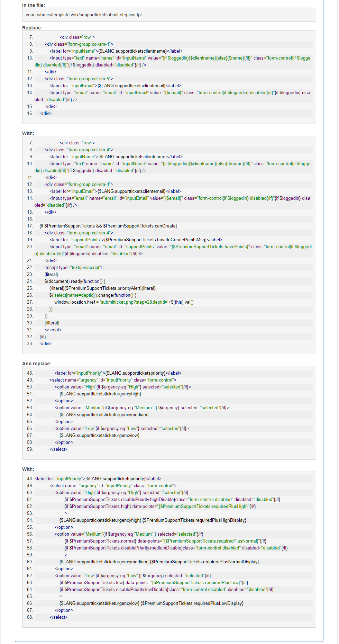This screenshot has height=644, width=339.
Task: Select the label for="supportPoints" line
Action: pos(136,240)
